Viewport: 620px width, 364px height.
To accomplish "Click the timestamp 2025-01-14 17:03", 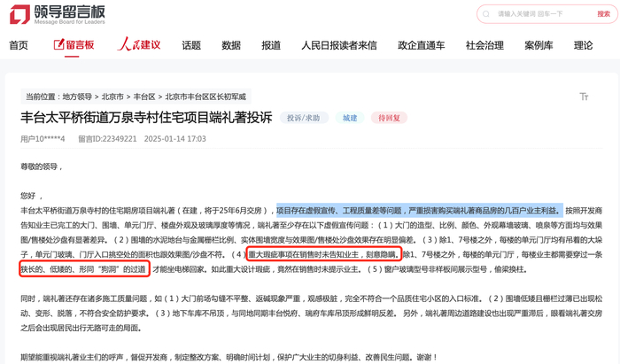I will point(175,139).
